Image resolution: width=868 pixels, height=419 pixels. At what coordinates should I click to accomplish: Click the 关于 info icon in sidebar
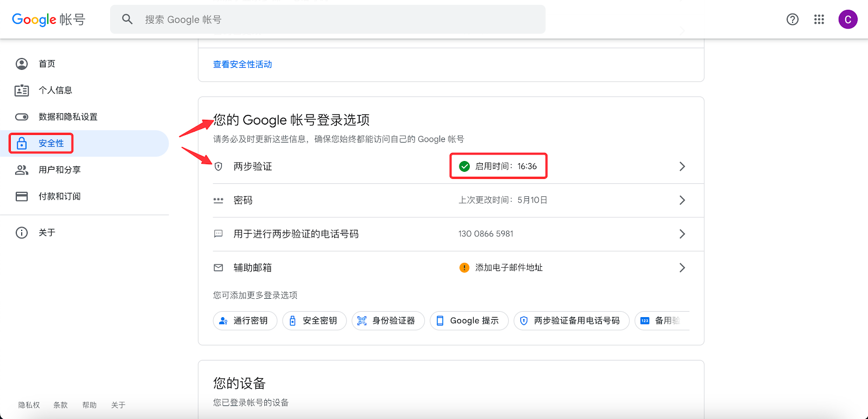tap(22, 233)
